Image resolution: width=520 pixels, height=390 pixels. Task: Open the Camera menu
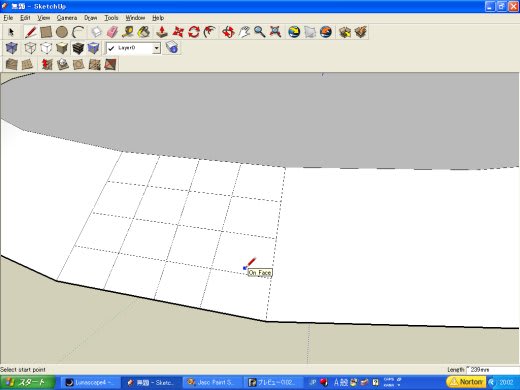pyautogui.click(x=67, y=18)
